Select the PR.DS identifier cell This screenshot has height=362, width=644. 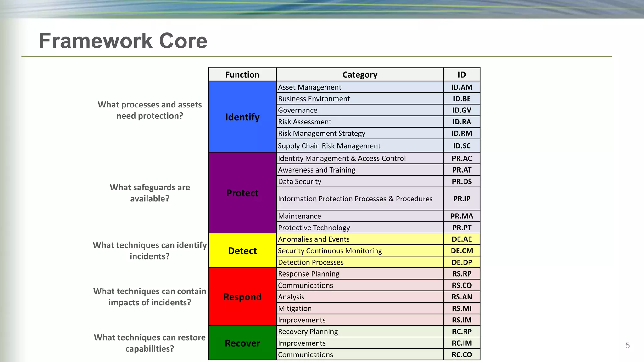(x=462, y=181)
